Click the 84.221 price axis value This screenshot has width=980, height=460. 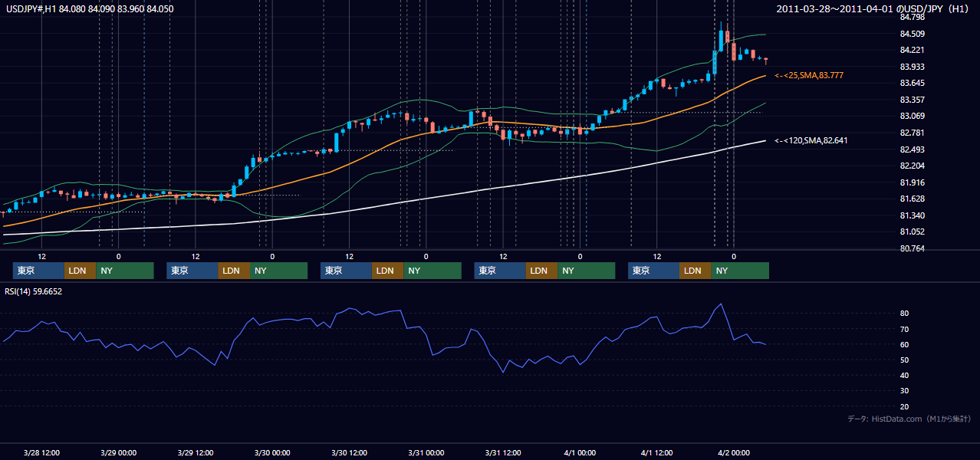(912, 50)
